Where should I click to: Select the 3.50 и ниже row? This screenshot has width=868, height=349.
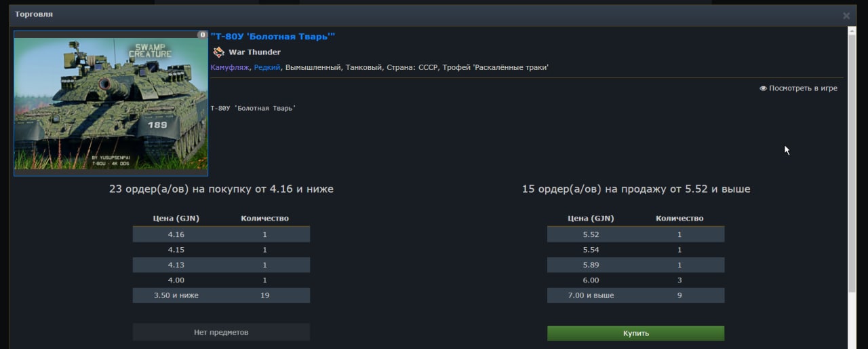pyautogui.click(x=221, y=295)
